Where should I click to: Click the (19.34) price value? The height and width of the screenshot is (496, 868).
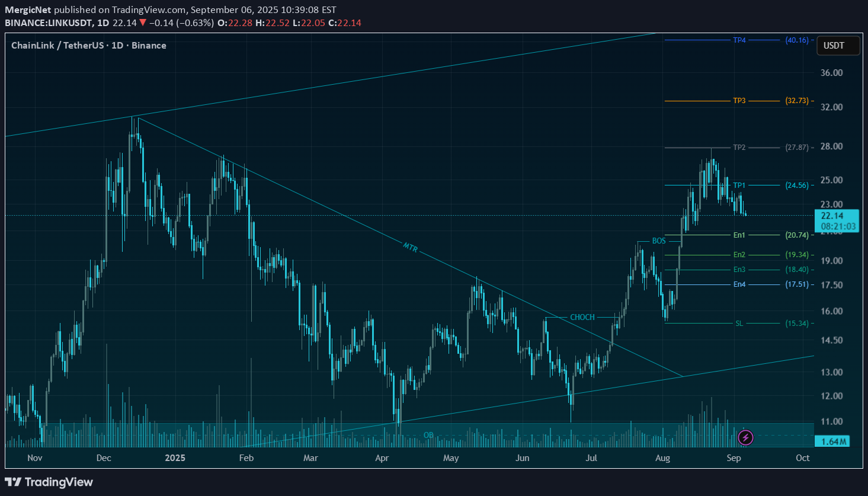click(797, 255)
